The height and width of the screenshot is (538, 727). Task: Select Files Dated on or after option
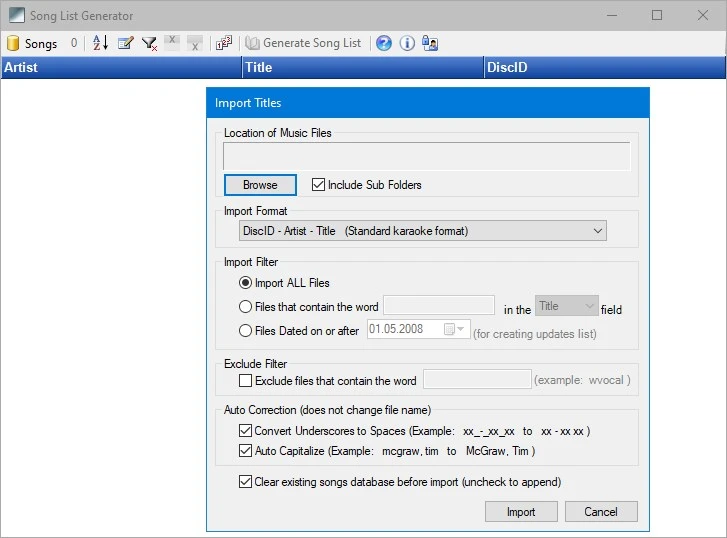tap(246, 331)
